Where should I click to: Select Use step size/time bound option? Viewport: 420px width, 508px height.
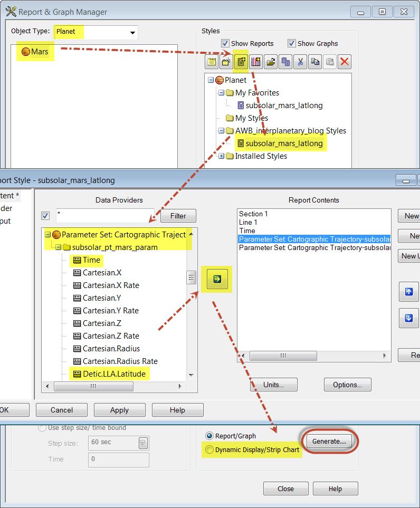click(42, 428)
